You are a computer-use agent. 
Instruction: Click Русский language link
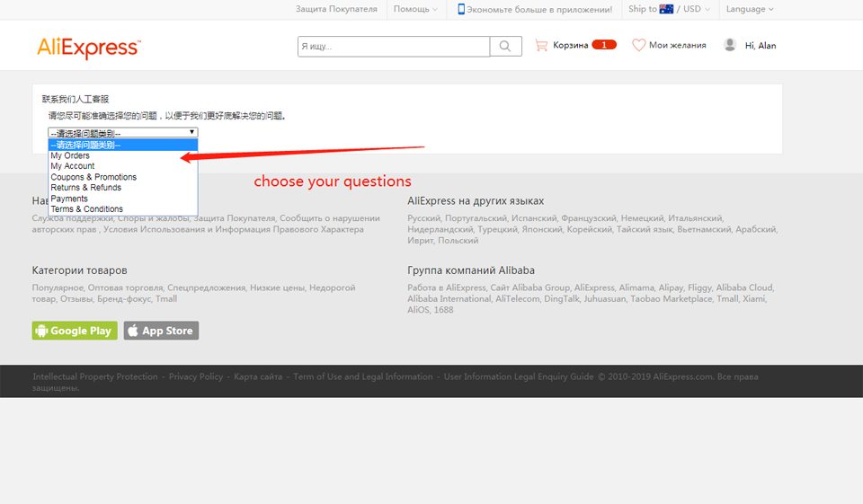click(423, 218)
